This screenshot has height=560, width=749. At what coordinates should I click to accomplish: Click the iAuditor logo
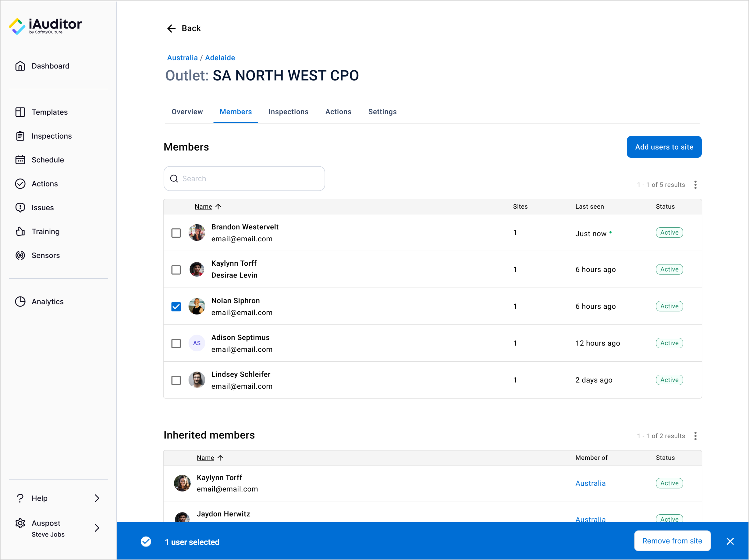click(x=45, y=26)
